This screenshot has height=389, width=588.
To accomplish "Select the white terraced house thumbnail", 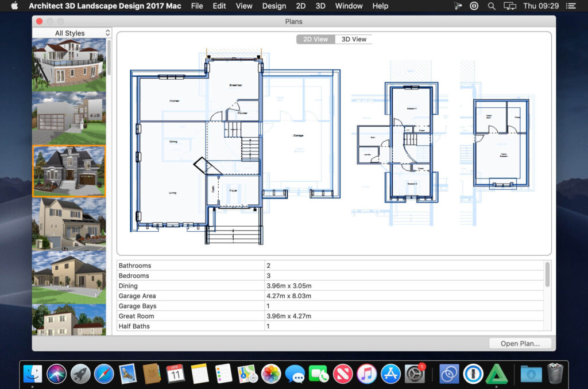I will tap(69, 64).
